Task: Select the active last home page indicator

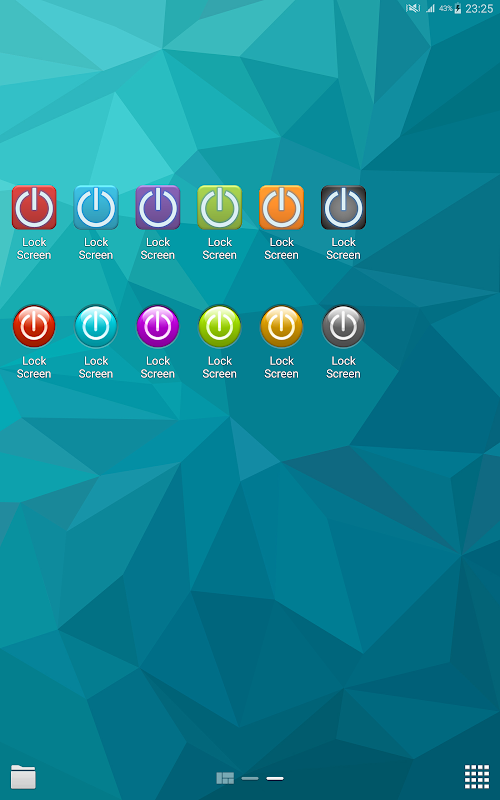Action: tap(275, 779)
